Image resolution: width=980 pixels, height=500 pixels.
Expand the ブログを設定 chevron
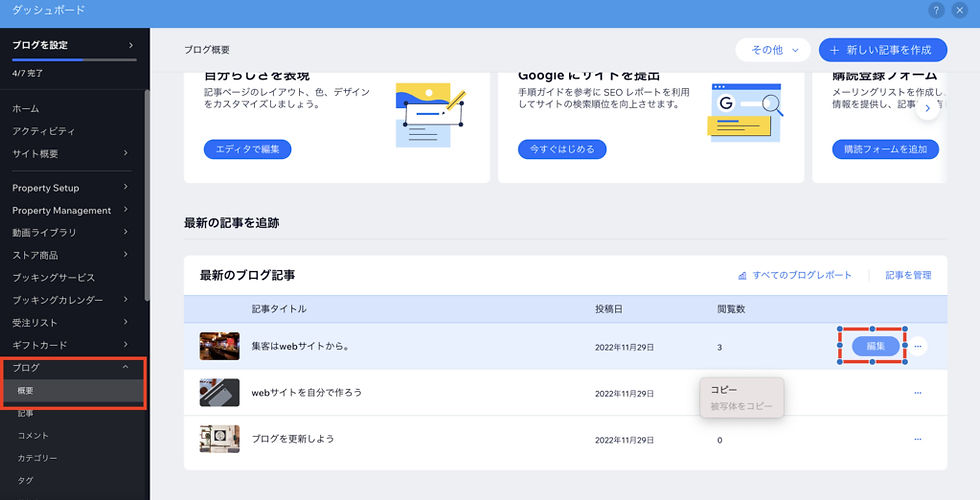(131, 45)
